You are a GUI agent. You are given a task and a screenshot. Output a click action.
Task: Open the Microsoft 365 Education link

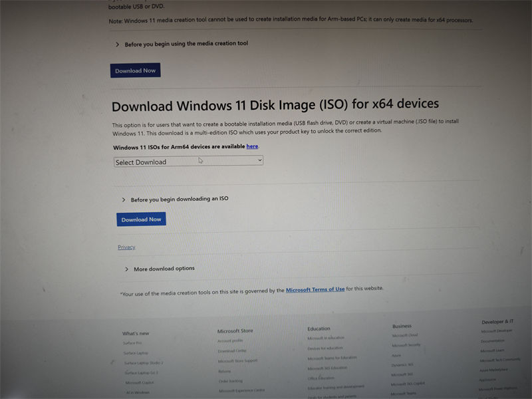327,368
